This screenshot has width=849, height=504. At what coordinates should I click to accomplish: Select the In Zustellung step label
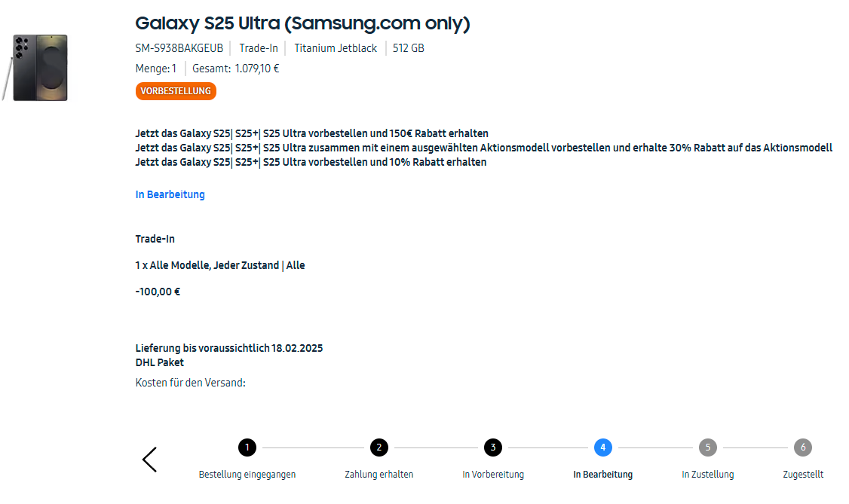(707, 475)
